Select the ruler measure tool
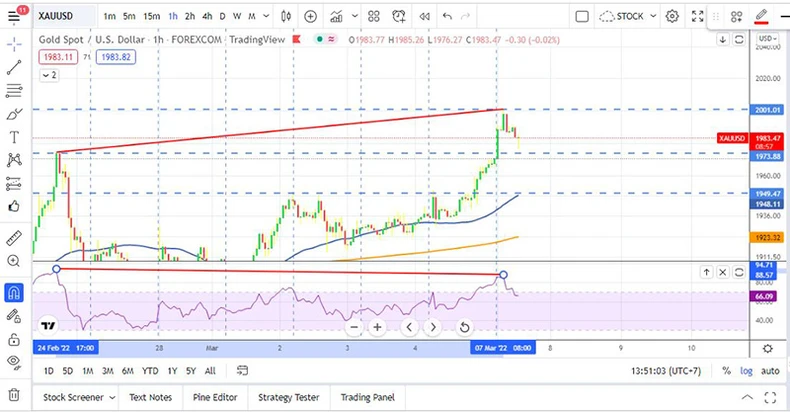 pyautogui.click(x=14, y=238)
